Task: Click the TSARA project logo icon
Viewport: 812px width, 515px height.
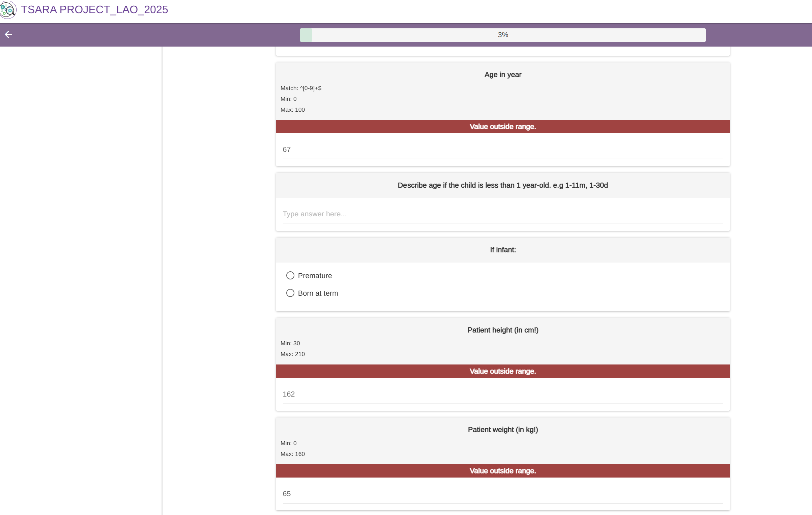Action: [8, 10]
